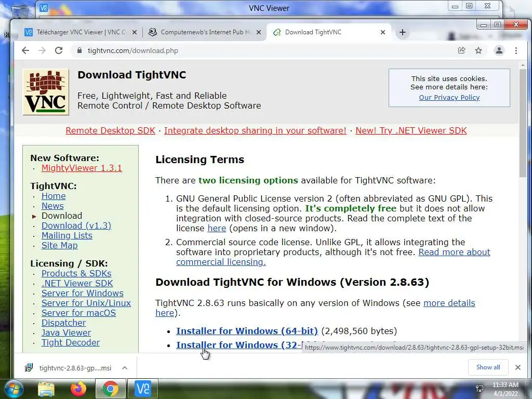
Task: Open Products & SDKs link
Action: pos(76,273)
